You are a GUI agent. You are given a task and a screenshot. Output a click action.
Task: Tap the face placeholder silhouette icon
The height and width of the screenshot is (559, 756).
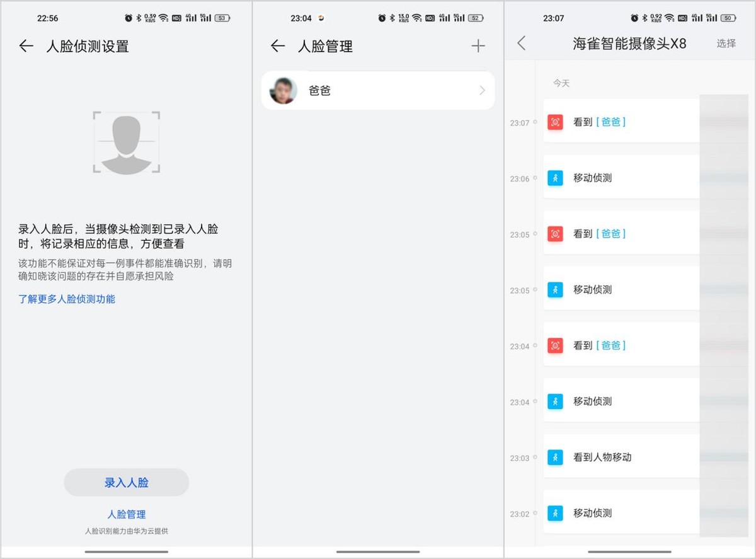126,142
